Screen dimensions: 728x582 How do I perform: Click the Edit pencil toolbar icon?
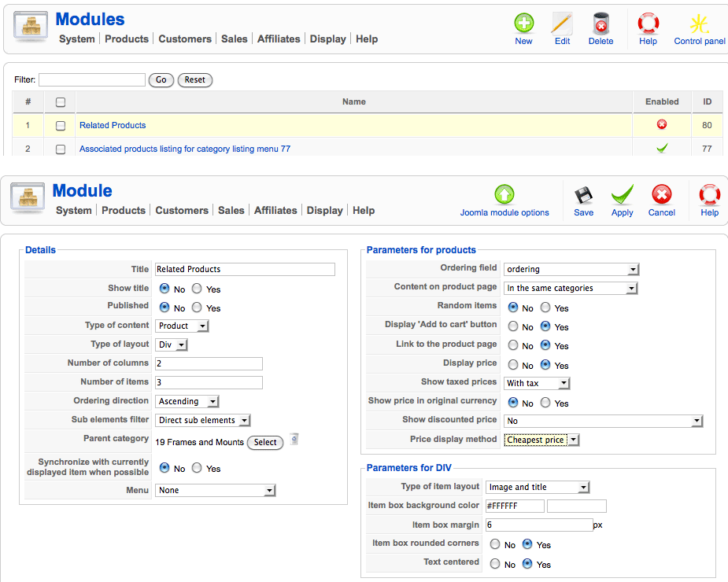tap(562, 24)
